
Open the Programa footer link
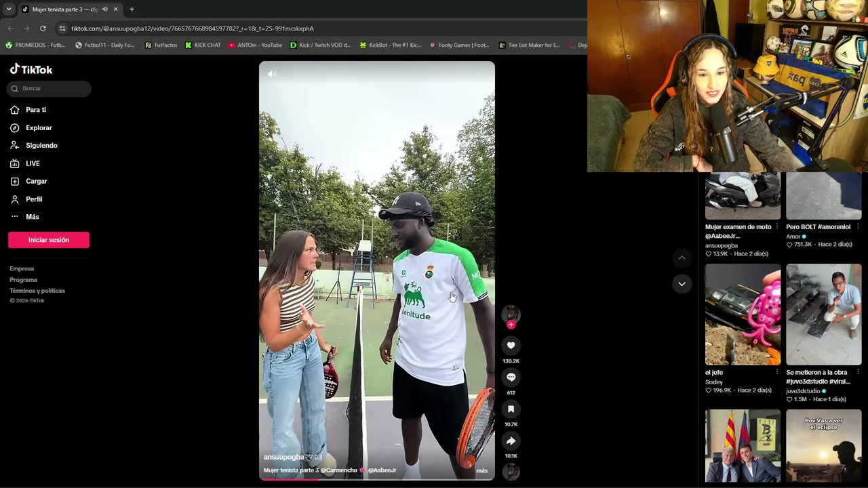24,280
